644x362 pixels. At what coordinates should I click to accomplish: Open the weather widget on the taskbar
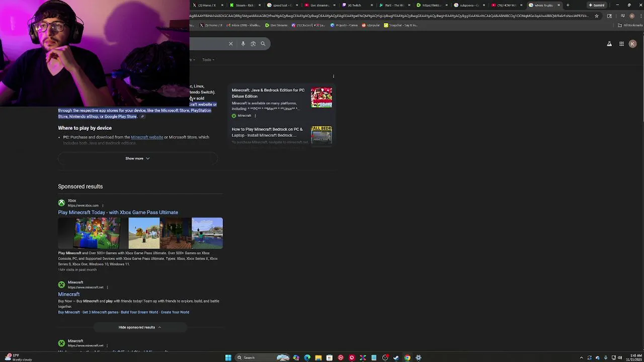pos(17,357)
